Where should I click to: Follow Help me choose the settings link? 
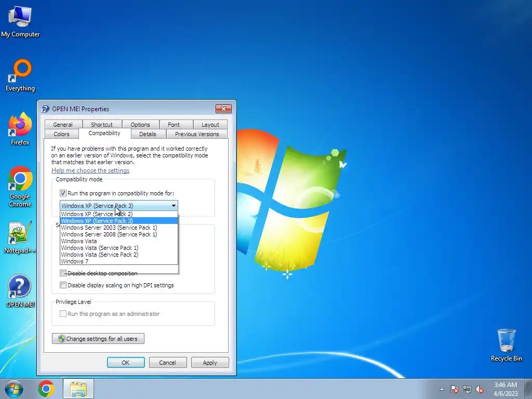click(90, 170)
